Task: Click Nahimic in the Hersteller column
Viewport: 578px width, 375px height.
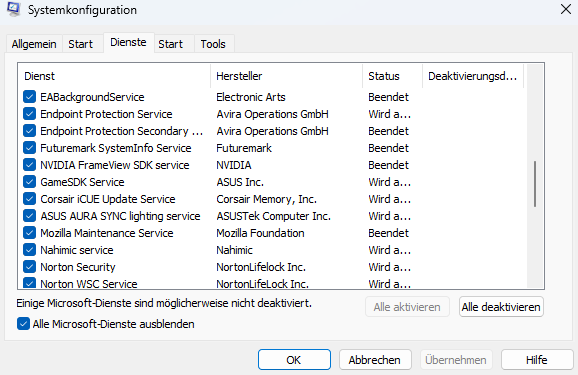Action: click(234, 250)
